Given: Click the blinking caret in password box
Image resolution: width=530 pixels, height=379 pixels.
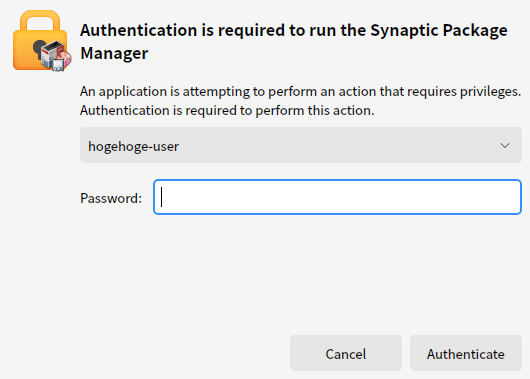Looking at the screenshot, I should tap(162, 197).
